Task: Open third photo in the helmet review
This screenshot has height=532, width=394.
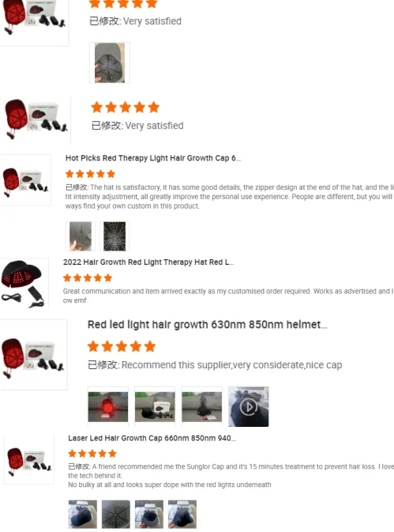Action: 202,406
